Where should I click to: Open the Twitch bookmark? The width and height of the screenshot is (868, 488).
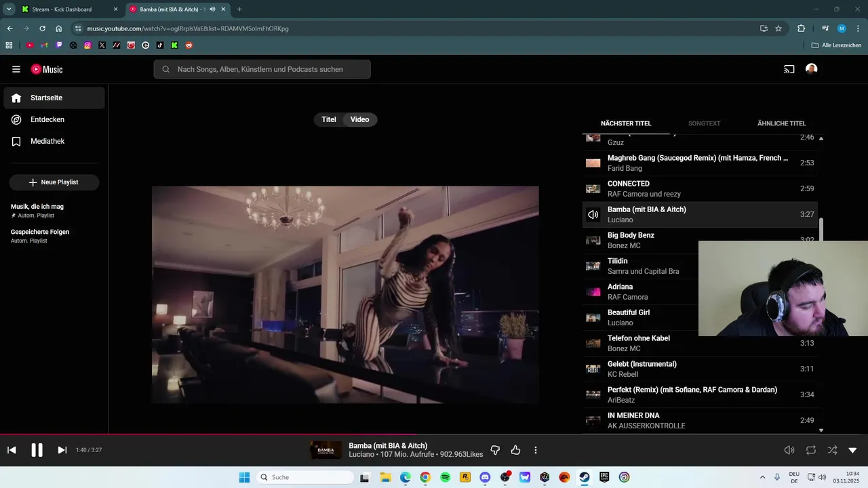pyautogui.click(x=59, y=45)
